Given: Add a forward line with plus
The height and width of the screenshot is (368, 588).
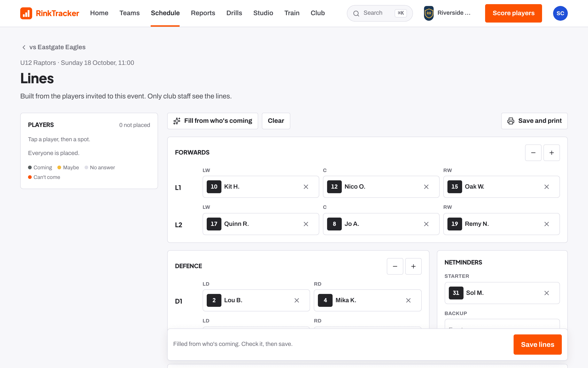Looking at the screenshot, I should pos(551,153).
